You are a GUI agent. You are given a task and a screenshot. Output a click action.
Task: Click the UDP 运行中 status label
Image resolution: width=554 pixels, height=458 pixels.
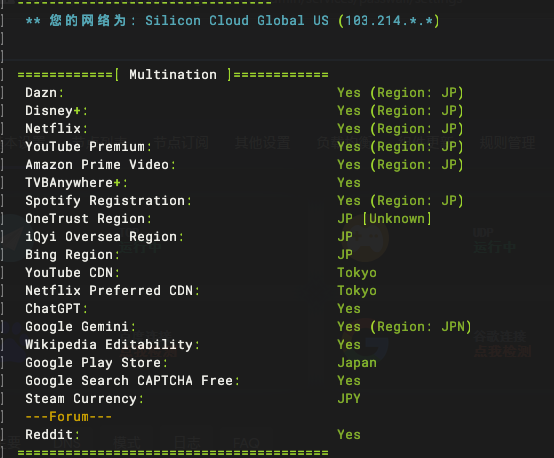(494, 240)
